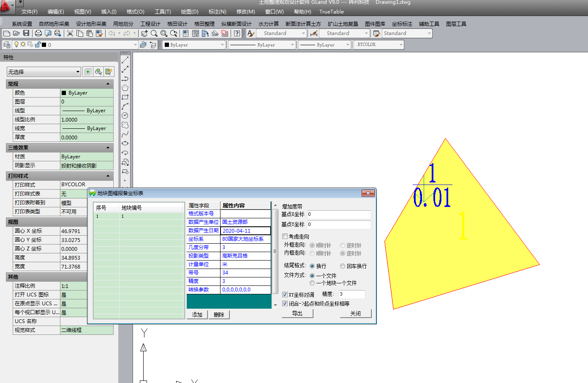Select the Rectangle draw tool
This screenshot has width=588, height=383.
pos(125,97)
